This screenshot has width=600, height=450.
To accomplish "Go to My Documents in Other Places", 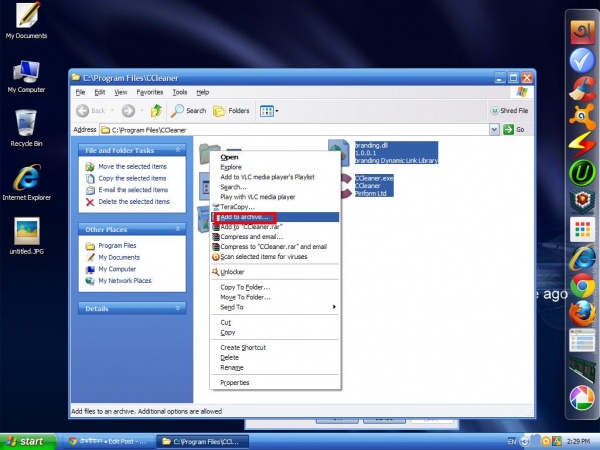I will coord(119,258).
